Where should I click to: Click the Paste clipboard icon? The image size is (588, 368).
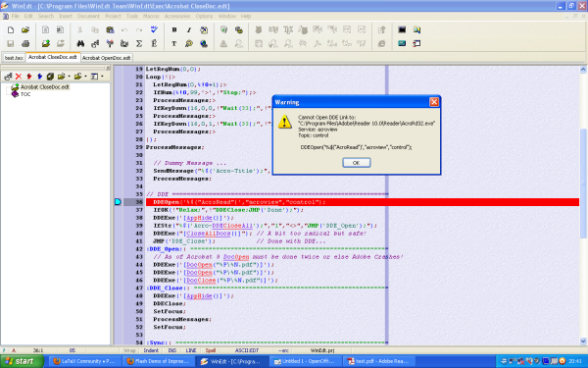(x=110, y=29)
